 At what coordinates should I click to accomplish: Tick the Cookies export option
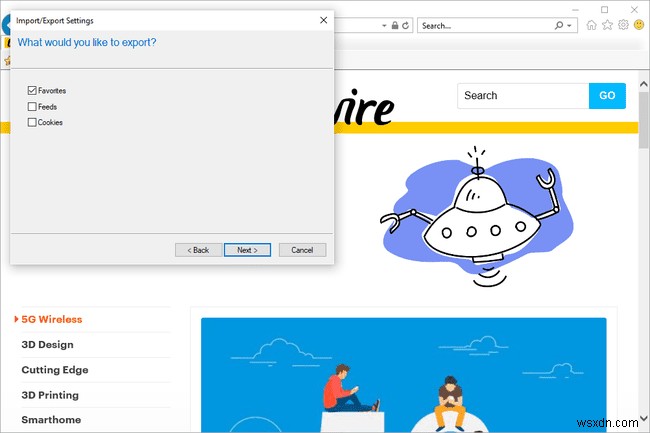tap(32, 122)
